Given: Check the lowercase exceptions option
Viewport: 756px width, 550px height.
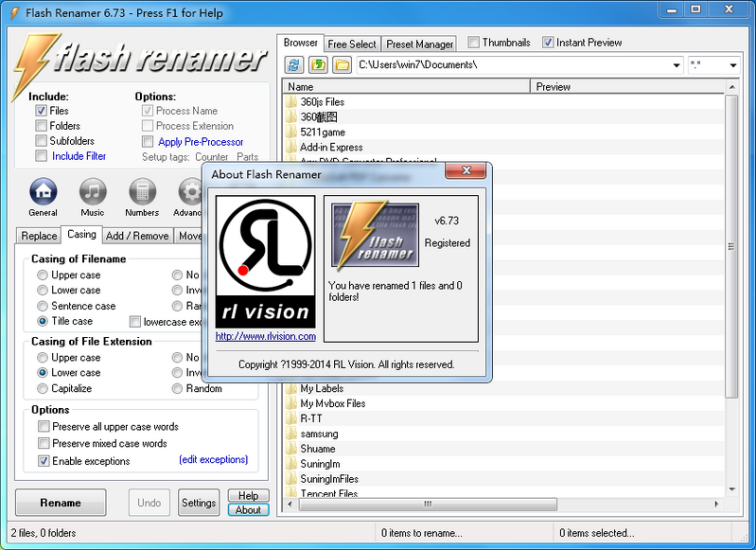Looking at the screenshot, I should click(135, 321).
